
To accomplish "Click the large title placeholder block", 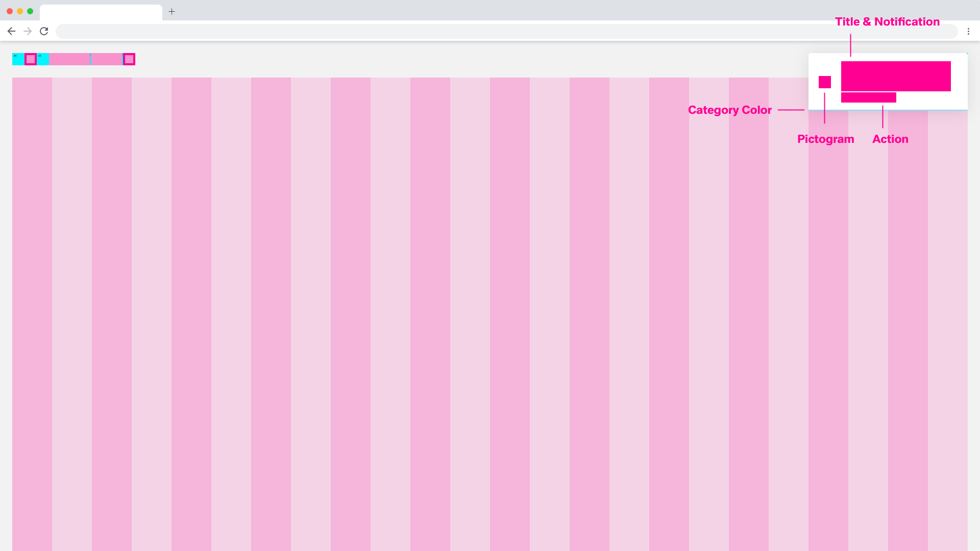I will pos(896,76).
